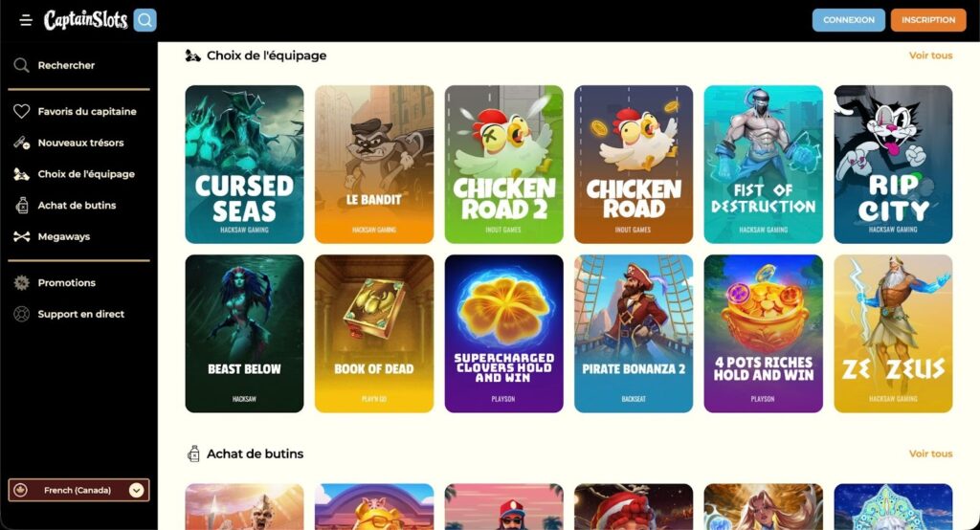The height and width of the screenshot is (530, 980).
Task: Click the INSCRIPTION button
Action: tap(928, 20)
